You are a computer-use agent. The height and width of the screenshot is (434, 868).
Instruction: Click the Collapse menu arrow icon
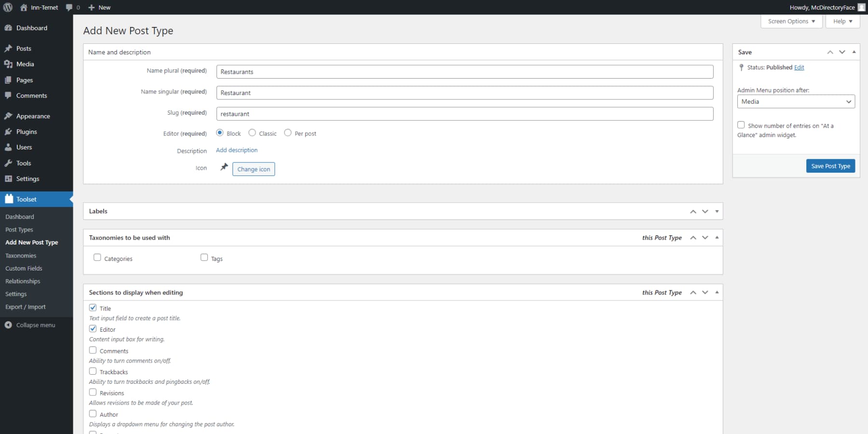click(x=8, y=325)
